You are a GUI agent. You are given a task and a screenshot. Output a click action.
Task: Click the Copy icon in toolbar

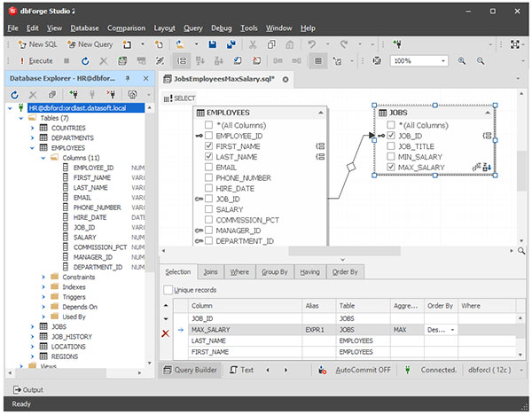pos(271,44)
